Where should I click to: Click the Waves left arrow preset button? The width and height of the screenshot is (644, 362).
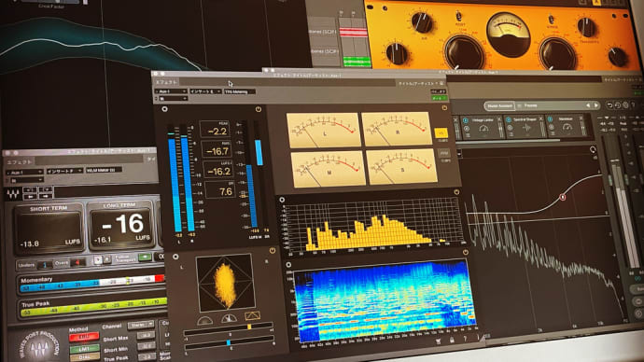30,197
